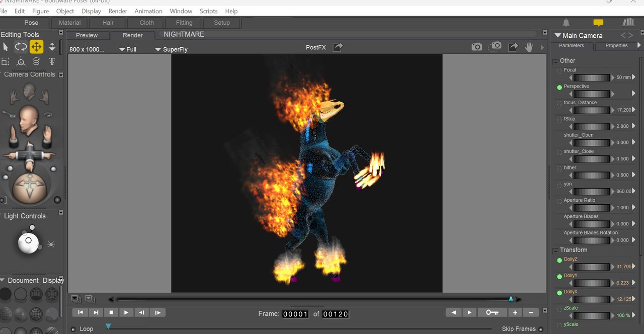Viewport: 644px width, 334px height.
Task: Collapse the Other parameter group
Action: pyautogui.click(x=556, y=61)
